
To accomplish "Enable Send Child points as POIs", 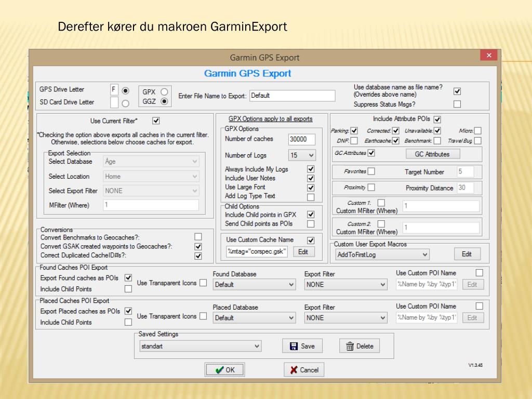I will (x=311, y=224).
